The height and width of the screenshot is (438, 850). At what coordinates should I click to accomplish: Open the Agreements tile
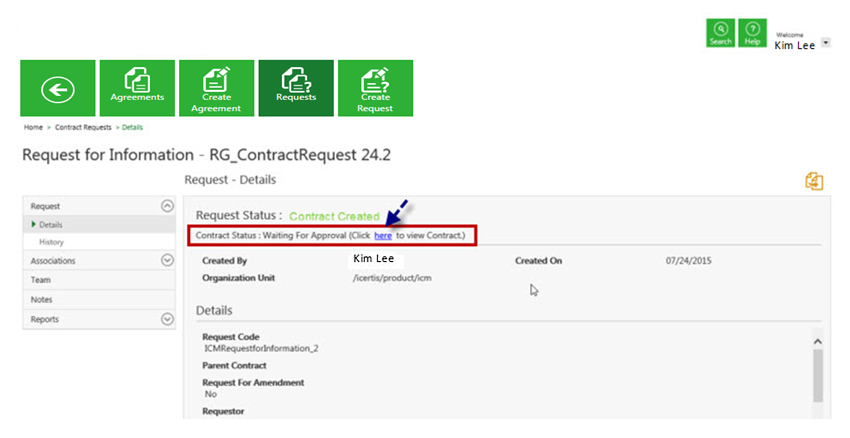click(137, 89)
